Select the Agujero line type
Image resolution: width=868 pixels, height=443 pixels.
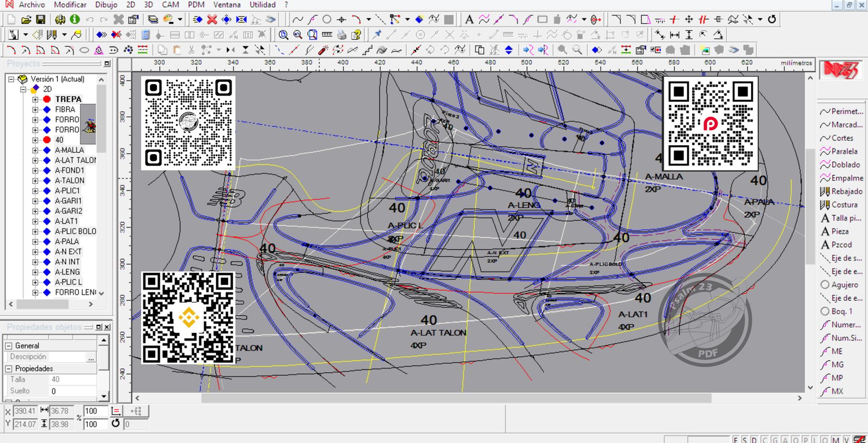point(840,284)
